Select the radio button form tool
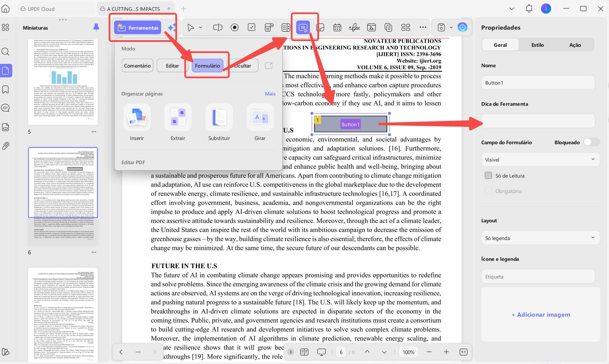 [235, 27]
